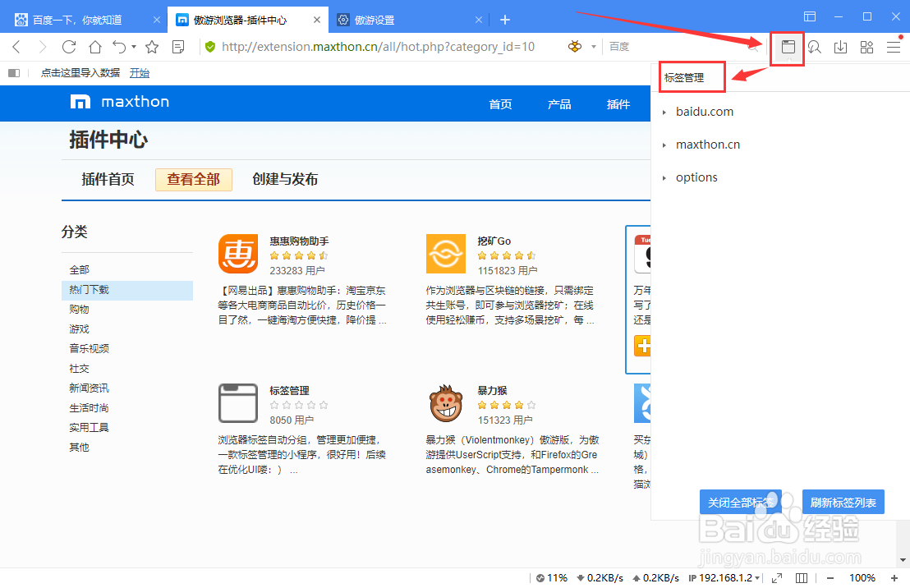Choose the 生活时尚 category

(x=90, y=408)
